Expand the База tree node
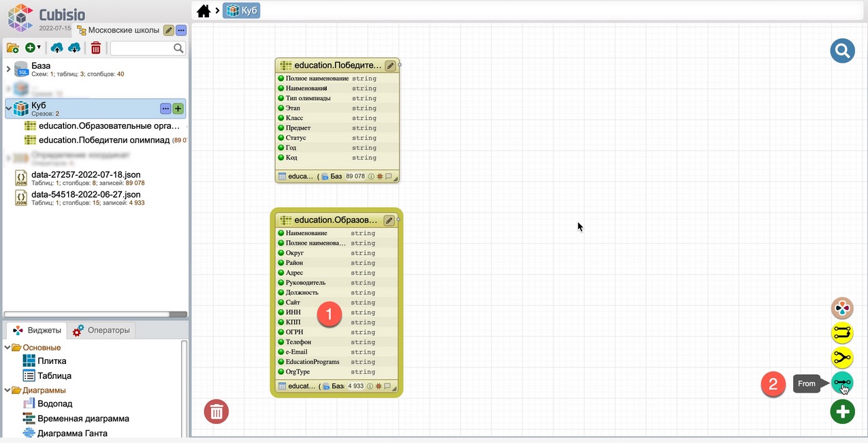 coord(8,69)
